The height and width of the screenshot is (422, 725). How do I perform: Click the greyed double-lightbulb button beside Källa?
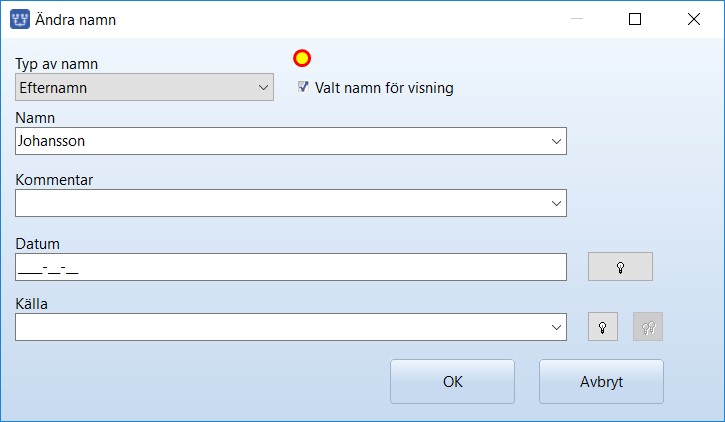pos(648,327)
